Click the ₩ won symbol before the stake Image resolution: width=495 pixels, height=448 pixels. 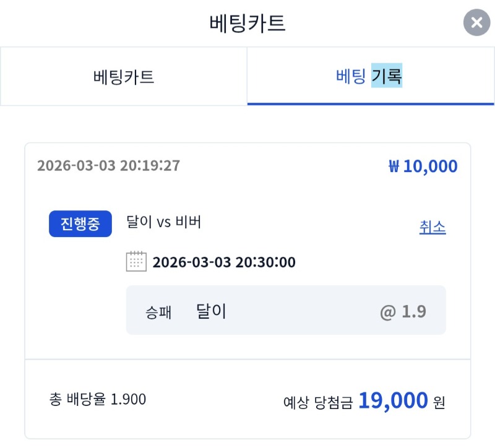[394, 166]
